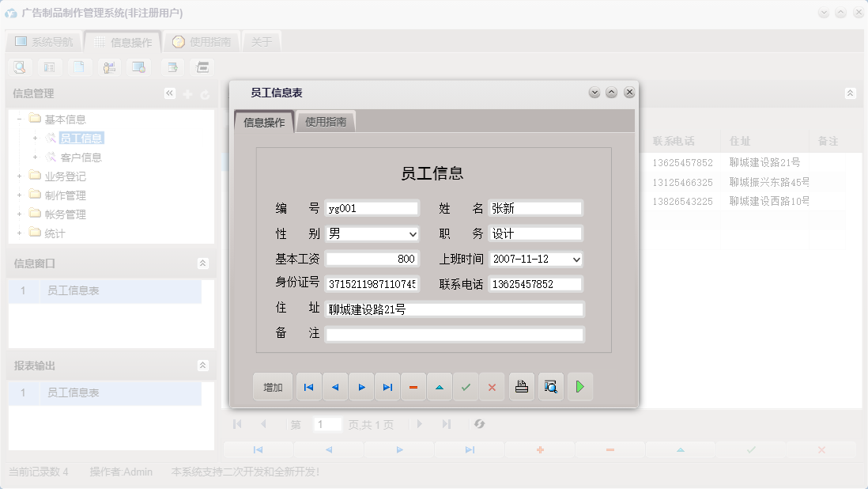Confirm the record with the green checkmark icon

tap(466, 386)
